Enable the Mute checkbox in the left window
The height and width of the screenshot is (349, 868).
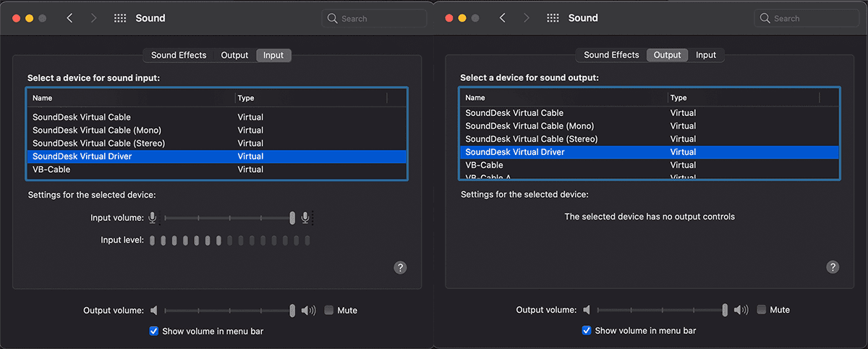(329, 310)
